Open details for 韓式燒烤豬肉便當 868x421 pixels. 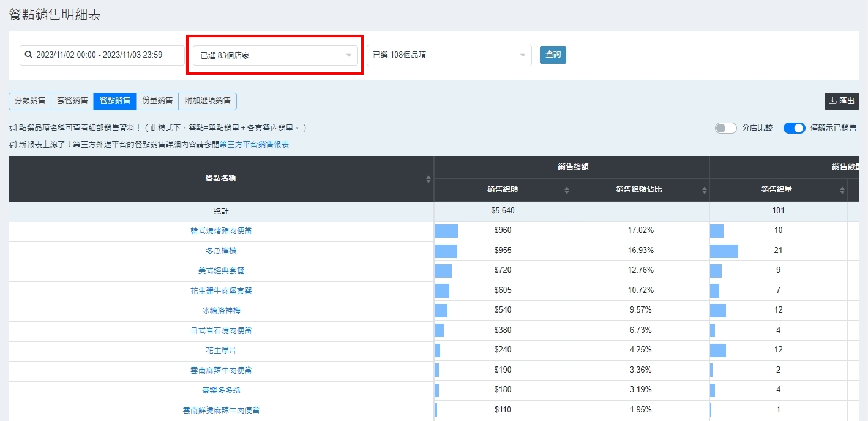pyautogui.click(x=221, y=231)
